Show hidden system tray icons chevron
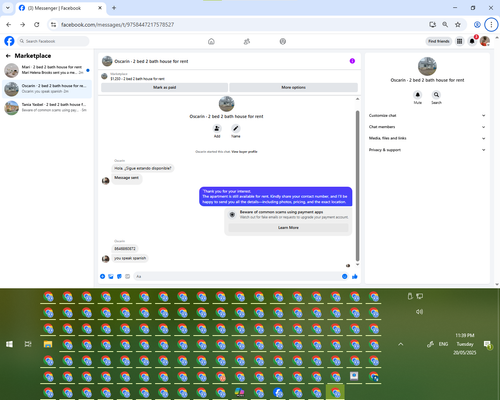 [x=401, y=344]
